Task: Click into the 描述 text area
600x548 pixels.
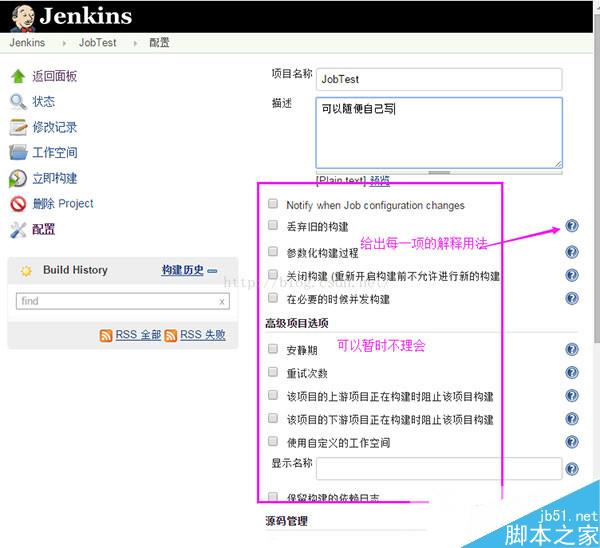Action: point(439,132)
